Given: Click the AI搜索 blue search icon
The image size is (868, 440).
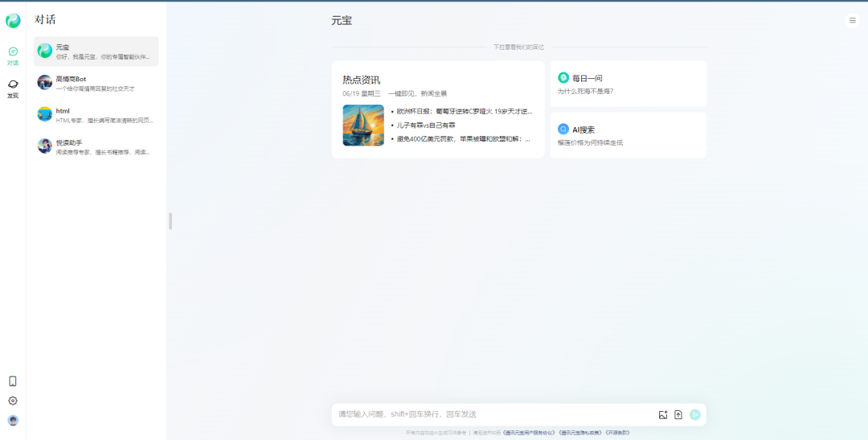Looking at the screenshot, I should (x=563, y=130).
